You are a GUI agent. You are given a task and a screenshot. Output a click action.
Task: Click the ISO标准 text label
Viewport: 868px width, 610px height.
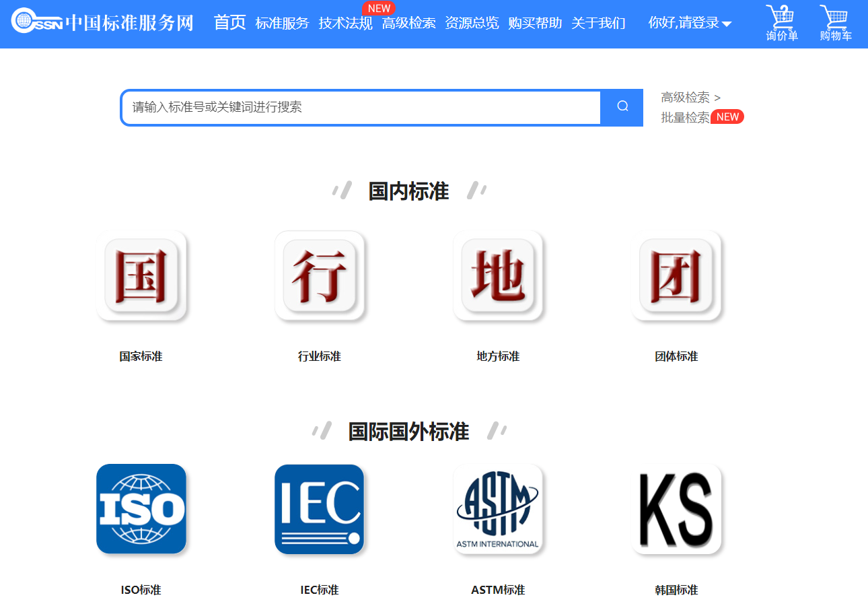tap(141, 590)
